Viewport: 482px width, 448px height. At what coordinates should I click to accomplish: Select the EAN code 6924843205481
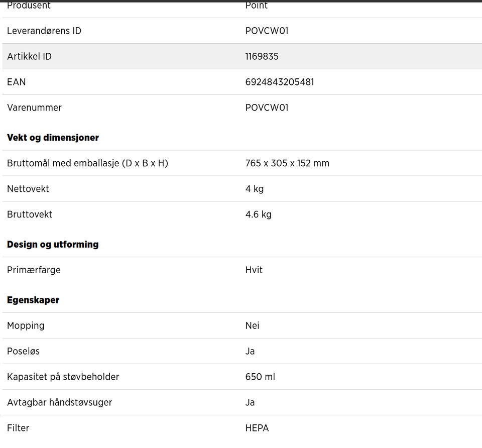[x=280, y=82]
